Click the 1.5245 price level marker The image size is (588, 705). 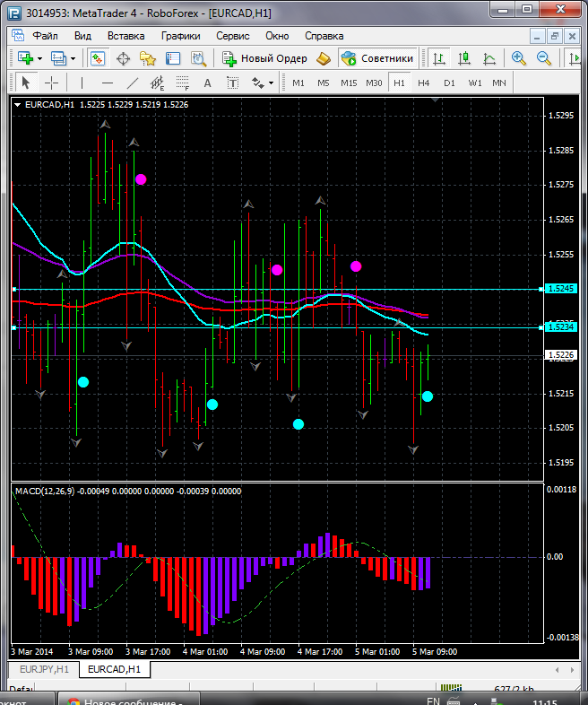tap(559, 289)
